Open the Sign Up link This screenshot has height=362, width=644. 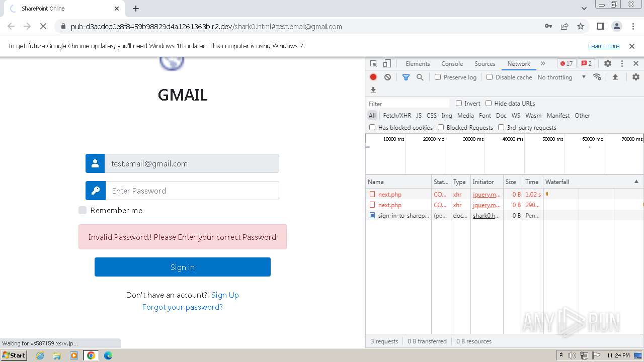225,295
